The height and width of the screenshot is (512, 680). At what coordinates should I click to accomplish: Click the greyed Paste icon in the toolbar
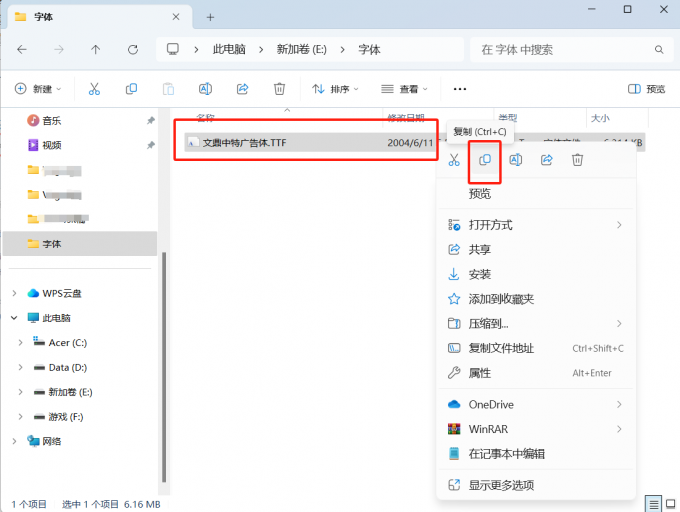tap(168, 89)
